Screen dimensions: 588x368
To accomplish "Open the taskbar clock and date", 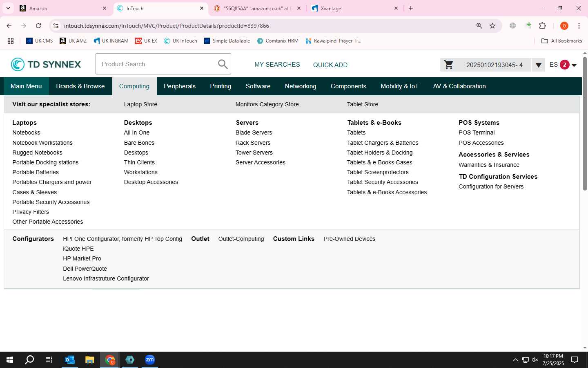I will 553,360.
